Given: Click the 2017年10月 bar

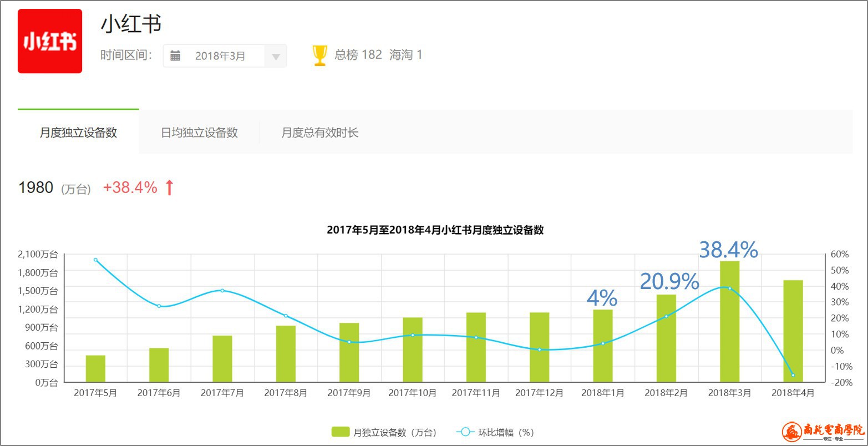Looking at the screenshot, I should tap(413, 349).
